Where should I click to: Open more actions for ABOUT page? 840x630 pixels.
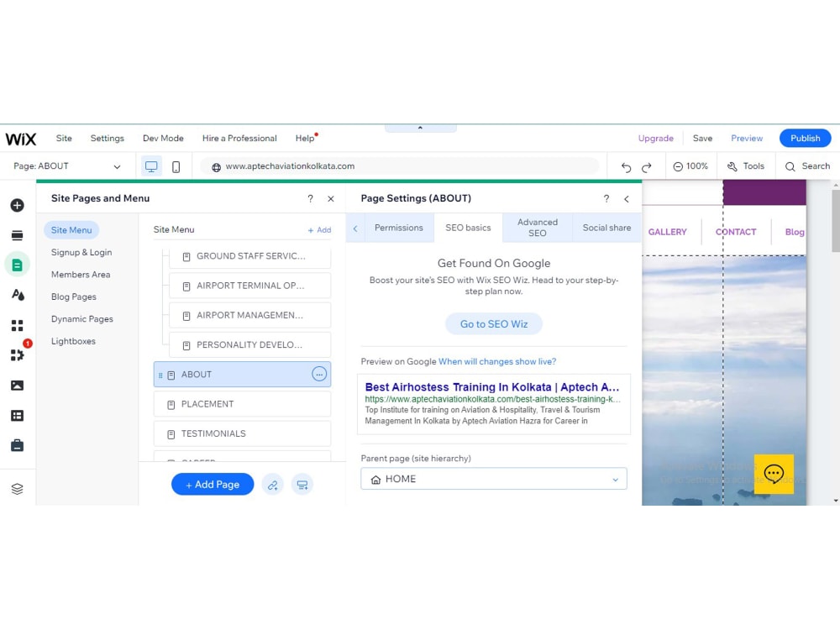tap(318, 374)
